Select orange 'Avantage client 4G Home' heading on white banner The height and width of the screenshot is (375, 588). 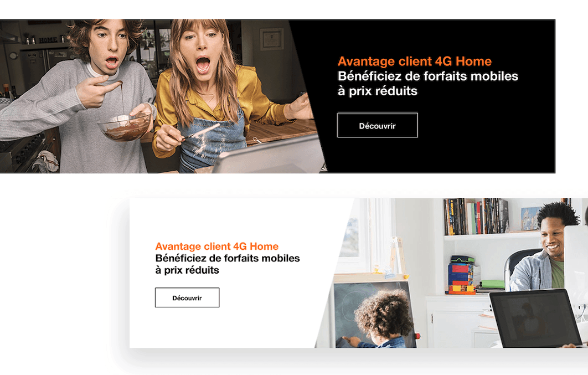click(216, 246)
